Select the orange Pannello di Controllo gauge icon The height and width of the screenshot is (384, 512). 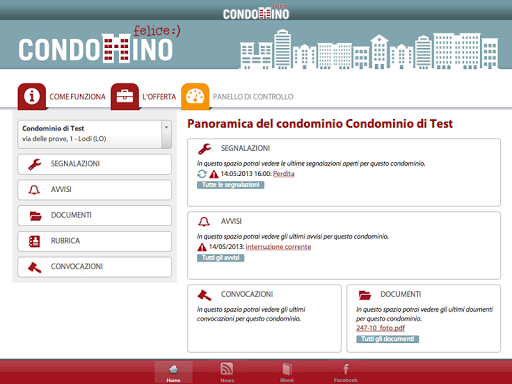(x=195, y=96)
